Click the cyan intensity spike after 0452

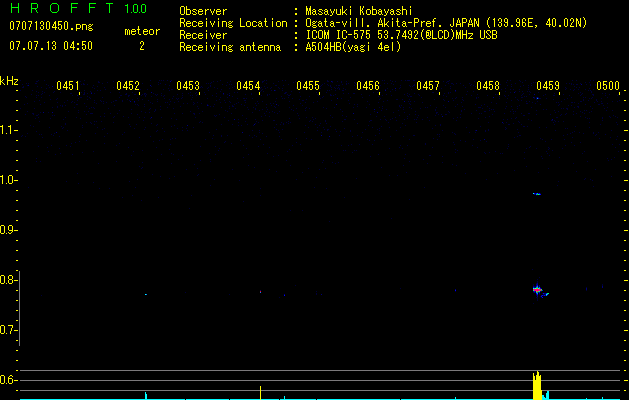click(146, 395)
